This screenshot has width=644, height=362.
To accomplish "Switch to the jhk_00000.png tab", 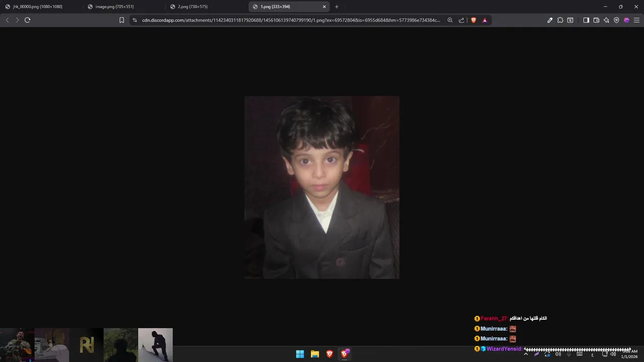I will 41,7.
